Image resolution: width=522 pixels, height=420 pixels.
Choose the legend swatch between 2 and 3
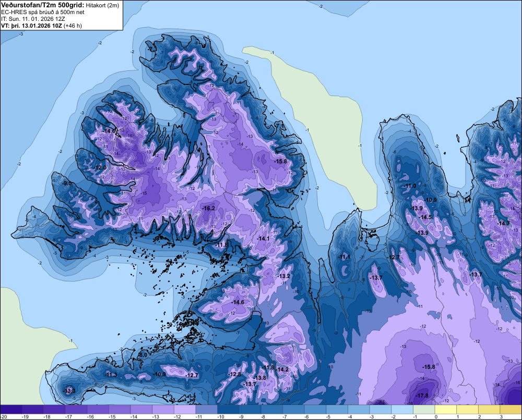pyautogui.click(x=490, y=409)
